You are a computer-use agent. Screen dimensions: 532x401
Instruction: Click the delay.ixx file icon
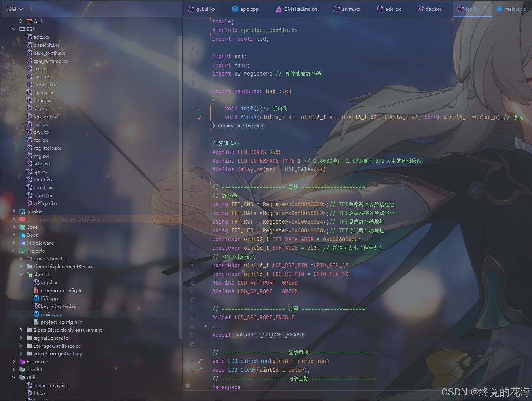pos(29,92)
